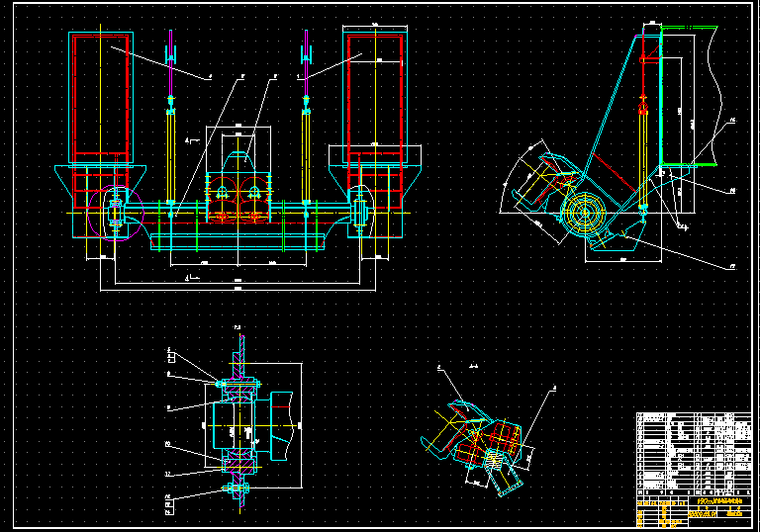Click the left magenta lifting hook
760x532 pixels.
point(171,51)
